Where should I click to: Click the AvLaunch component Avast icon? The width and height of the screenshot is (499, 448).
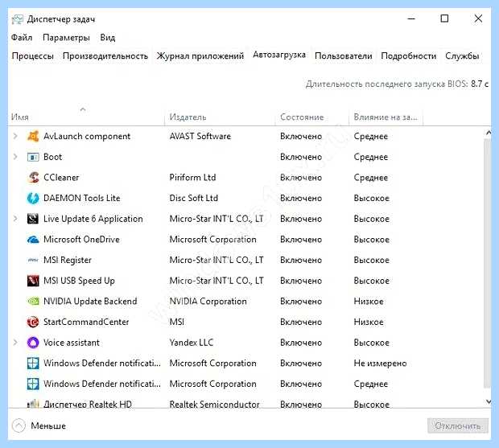pyautogui.click(x=33, y=136)
